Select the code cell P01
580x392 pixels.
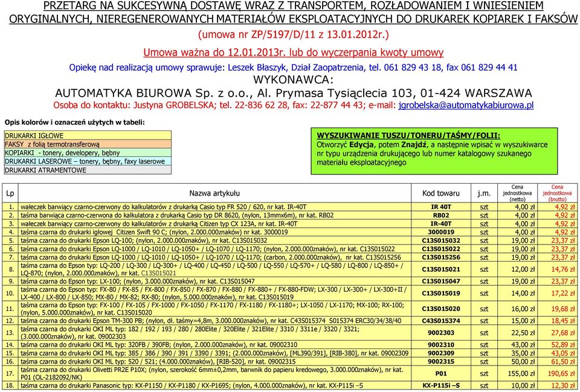tap(441, 374)
